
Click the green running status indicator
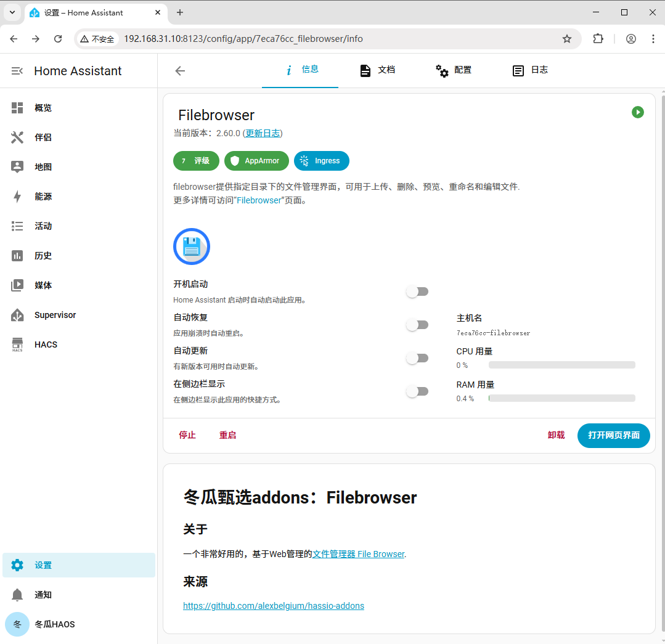[x=637, y=112]
